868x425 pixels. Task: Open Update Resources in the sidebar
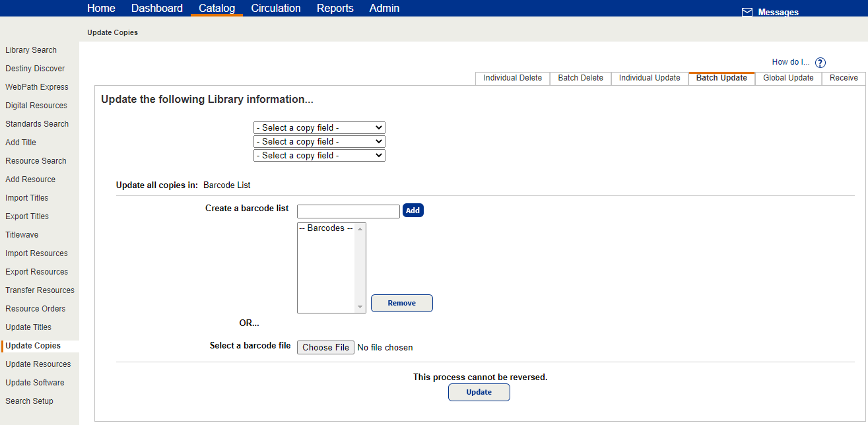pyautogui.click(x=38, y=364)
